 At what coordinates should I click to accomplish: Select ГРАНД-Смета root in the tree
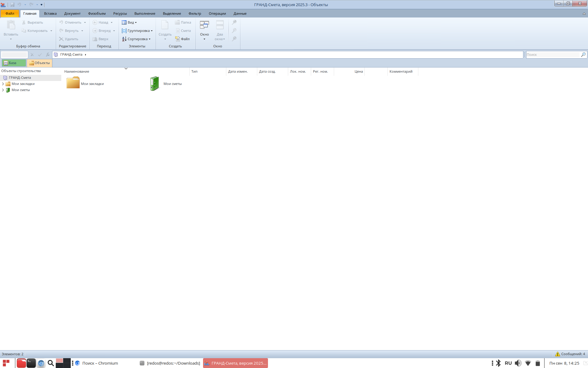(x=20, y=78)
